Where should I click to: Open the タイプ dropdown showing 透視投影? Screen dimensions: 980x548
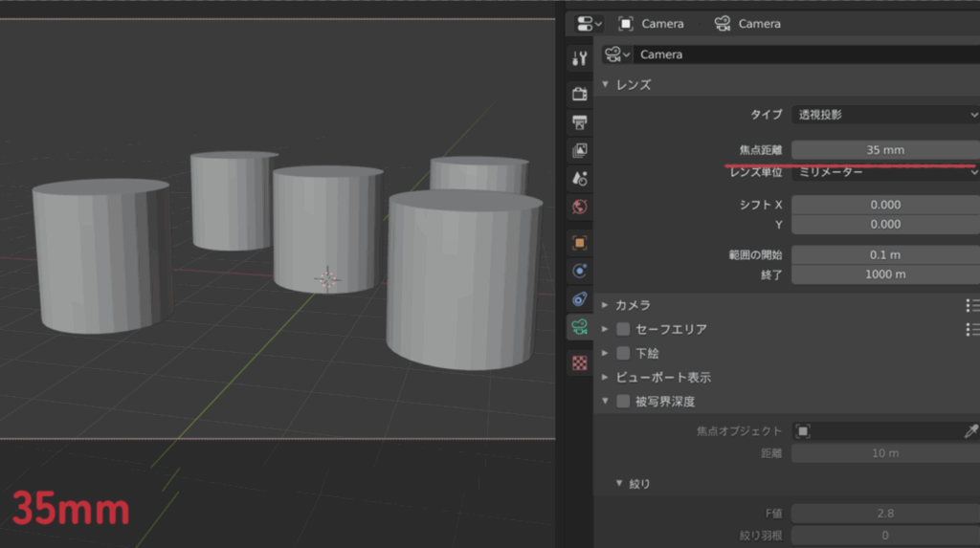884,114
